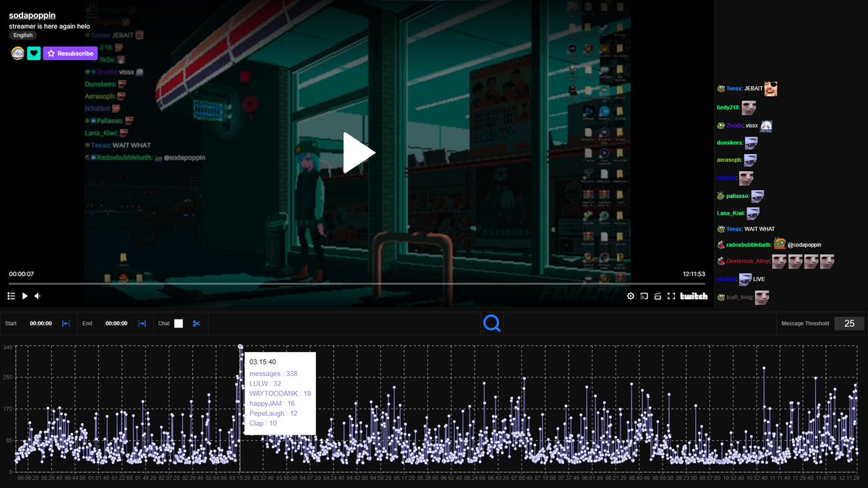This screenshot has width=868, height=488.
Task: Click the teal heart follow icon
Action: tap(34, 53)
